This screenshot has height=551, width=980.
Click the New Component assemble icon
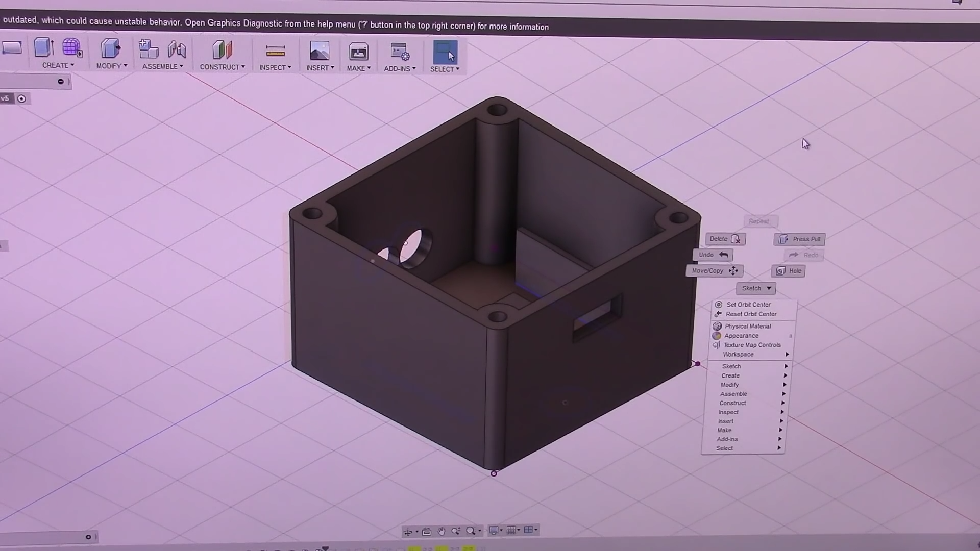pos(149,49)
